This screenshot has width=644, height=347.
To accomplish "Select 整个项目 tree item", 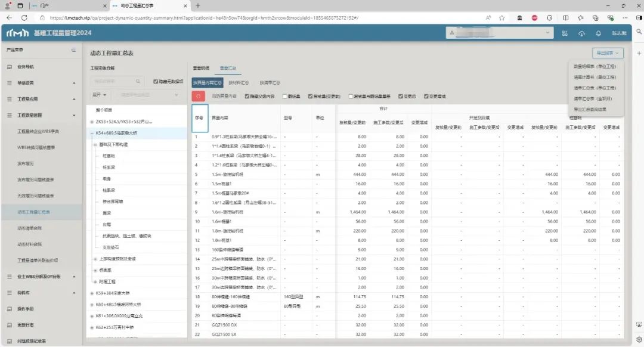I will [104, 110].
